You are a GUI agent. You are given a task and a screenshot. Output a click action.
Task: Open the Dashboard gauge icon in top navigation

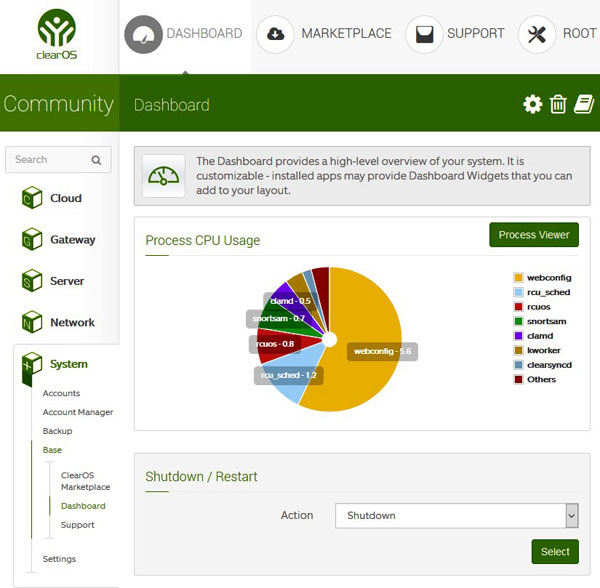143,34
